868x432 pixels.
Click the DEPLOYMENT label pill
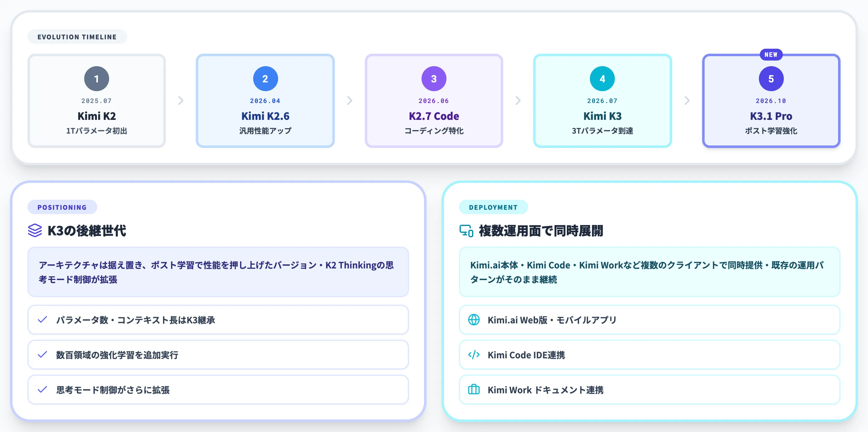(x=493, y=207)
